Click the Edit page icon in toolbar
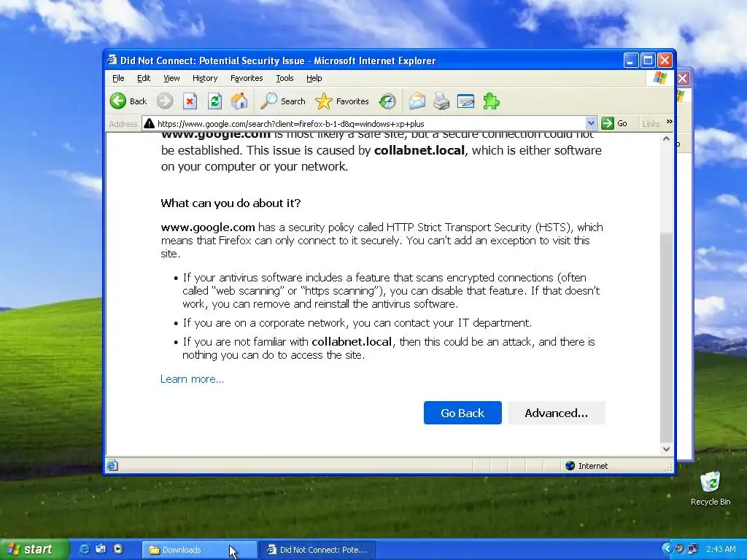 pos(465,101)
